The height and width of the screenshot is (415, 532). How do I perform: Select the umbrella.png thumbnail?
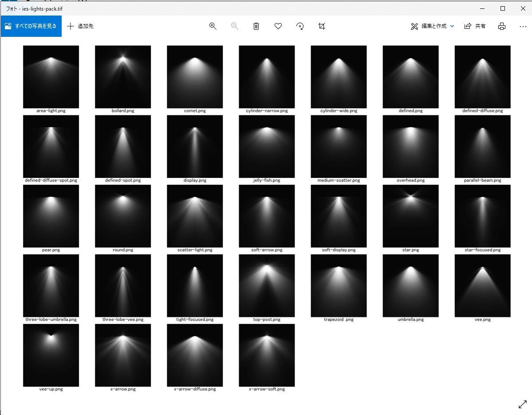pos(410,285)
